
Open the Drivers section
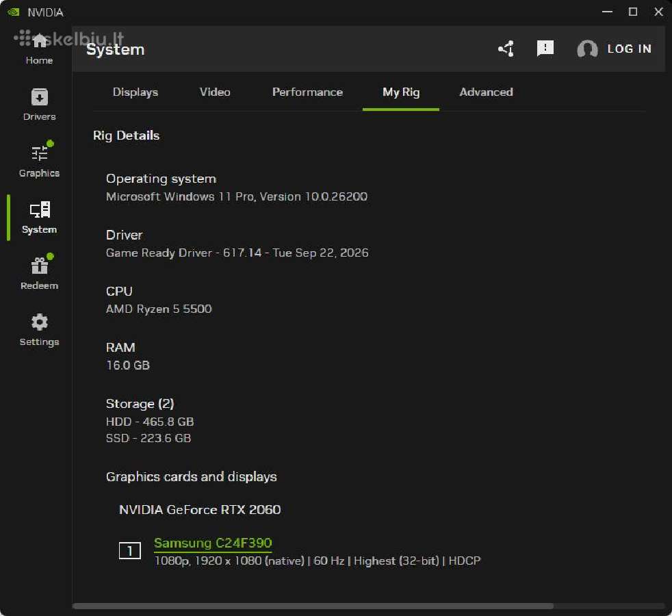[40, 105]
